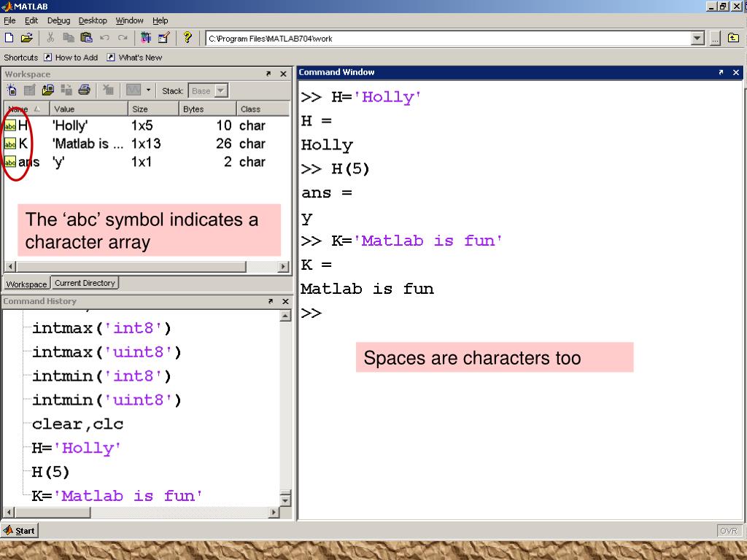Image resolution: width=747 pixels, height=560 pixels.
Task: Undock the Command History panel
Action: 271,301
